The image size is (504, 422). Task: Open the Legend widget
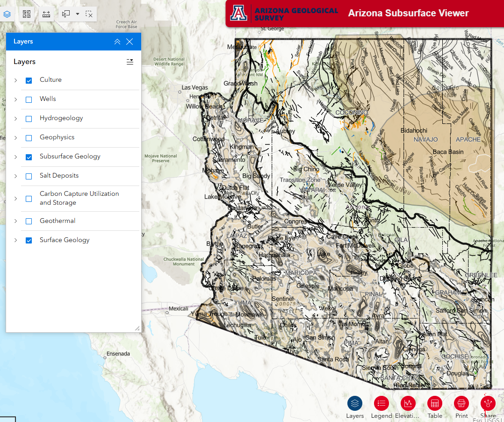coord(382,403)
